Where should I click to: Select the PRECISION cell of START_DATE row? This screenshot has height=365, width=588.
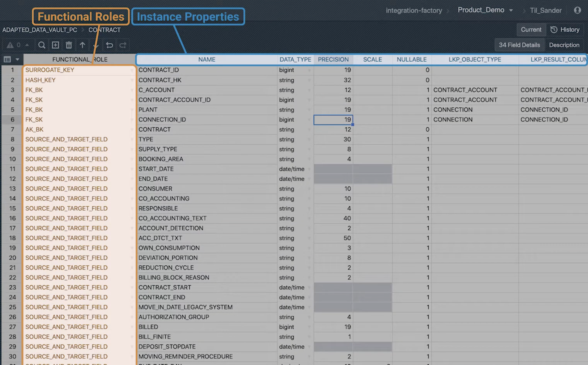point(333,169)
